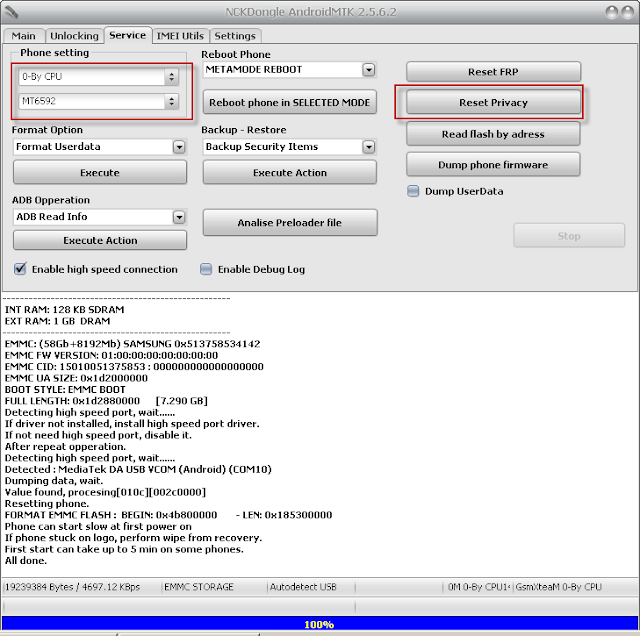
Task: Click Execute under Format Option
Action: [100, 172]
